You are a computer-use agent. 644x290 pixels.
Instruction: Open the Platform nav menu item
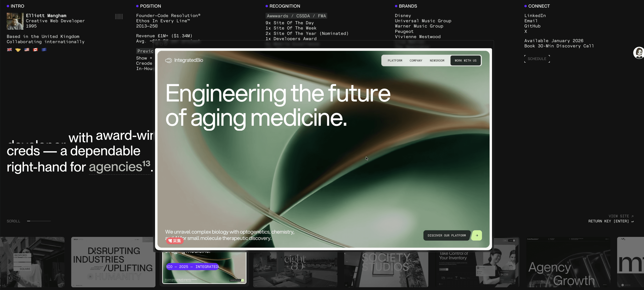395,61
